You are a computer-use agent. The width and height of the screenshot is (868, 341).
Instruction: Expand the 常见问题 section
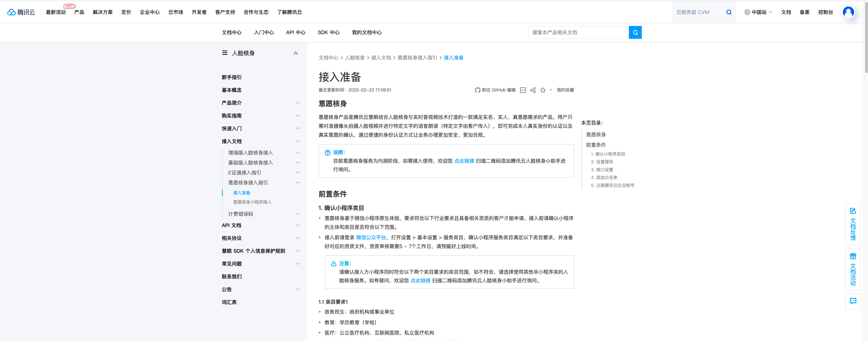click(298, 264)
